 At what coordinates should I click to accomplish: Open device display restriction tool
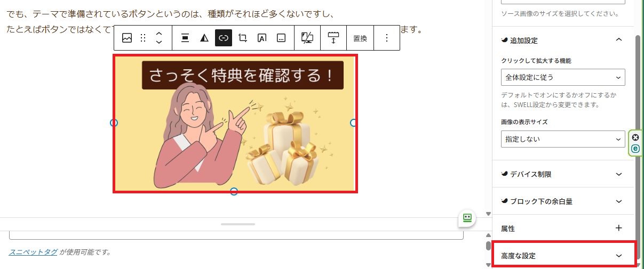coord(307,38)
